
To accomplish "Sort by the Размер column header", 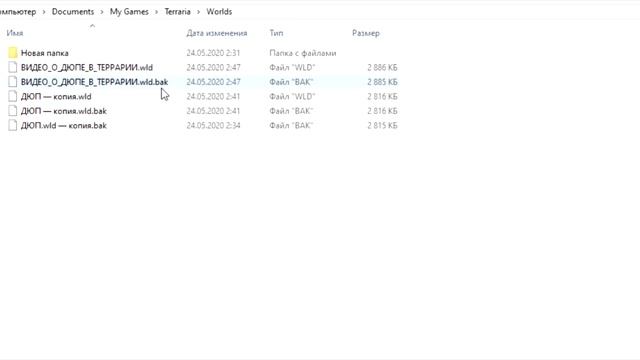I will click(366, 33).
